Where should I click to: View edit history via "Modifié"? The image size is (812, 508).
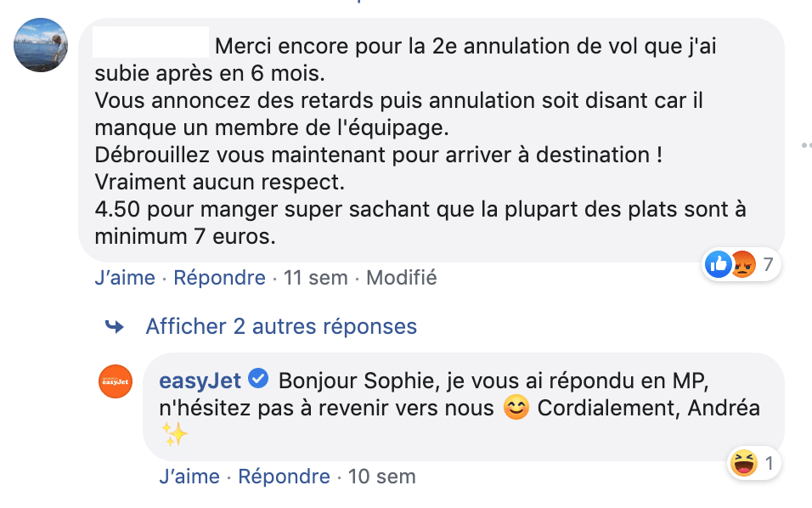[401, 278]
